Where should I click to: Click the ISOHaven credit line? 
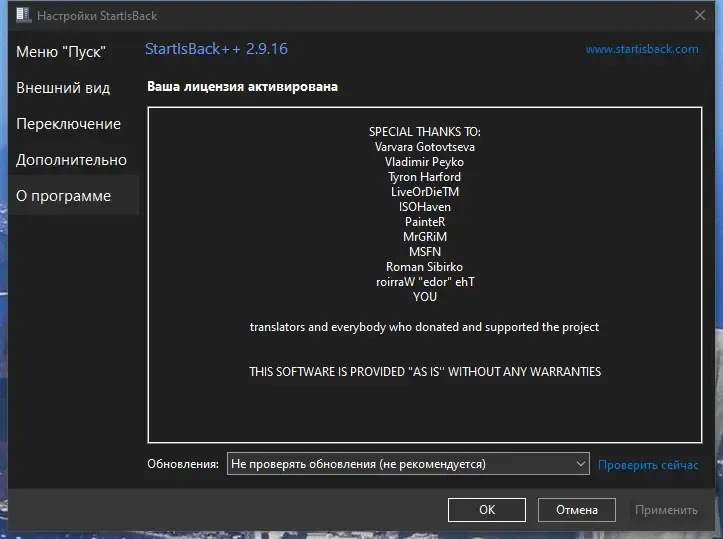[425, 207]
